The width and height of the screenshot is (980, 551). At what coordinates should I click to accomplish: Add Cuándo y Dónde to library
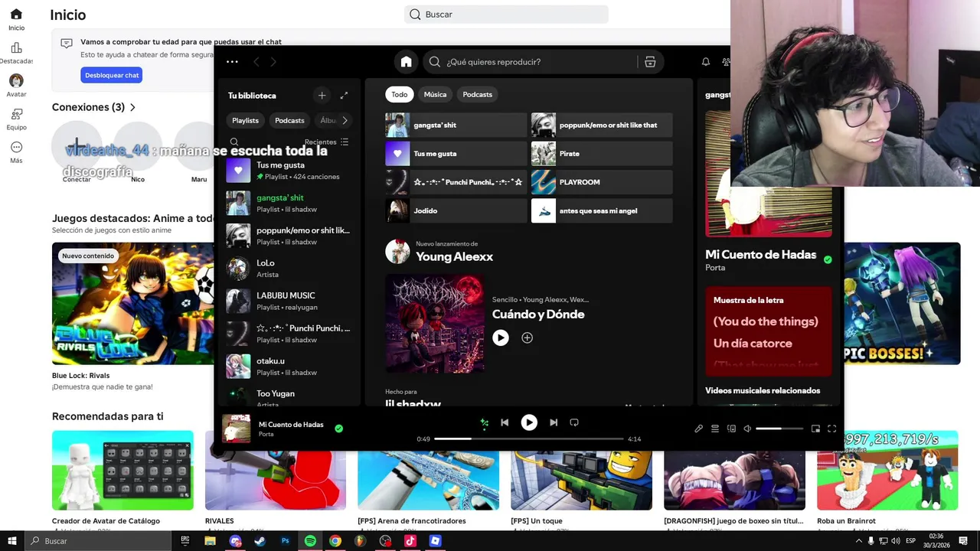527,337
